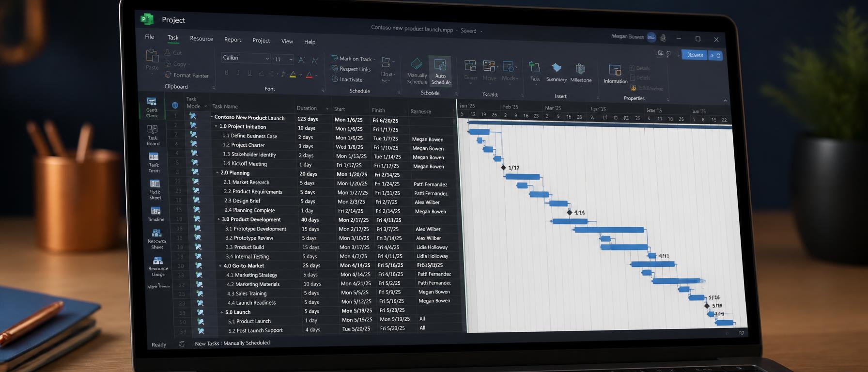This screenshot has height=372, width=868.
Task: Open Task Board view in sidebar
Action: click(x=153, y=135)
